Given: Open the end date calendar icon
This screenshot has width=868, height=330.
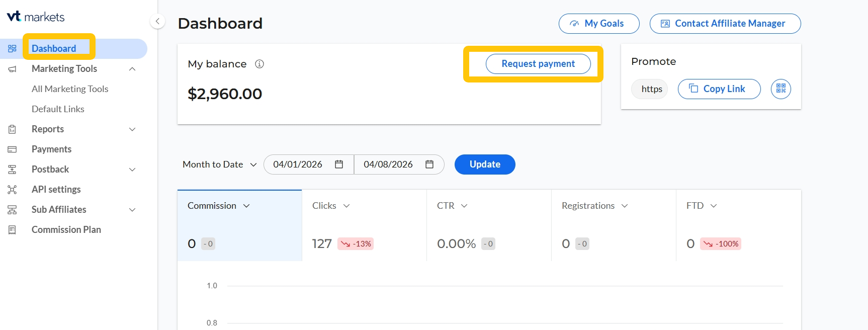Looking at the screenshot, I should (x=429, y=164).
